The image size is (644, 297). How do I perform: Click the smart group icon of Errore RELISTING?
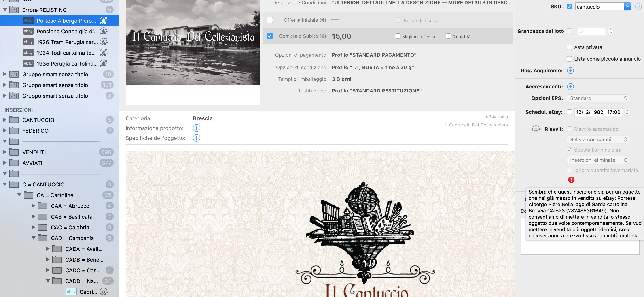(x=14, y=10)
